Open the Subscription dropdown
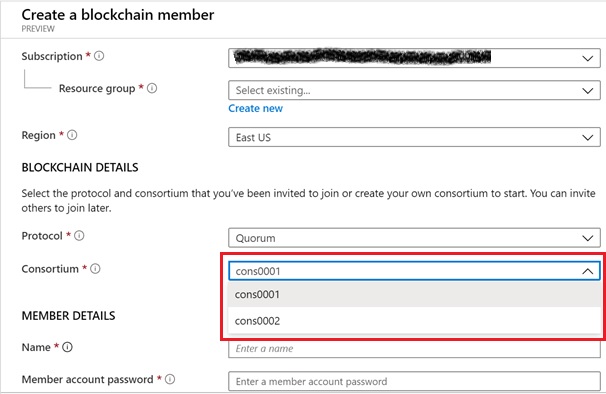The image size is (606, 394). 414,58
